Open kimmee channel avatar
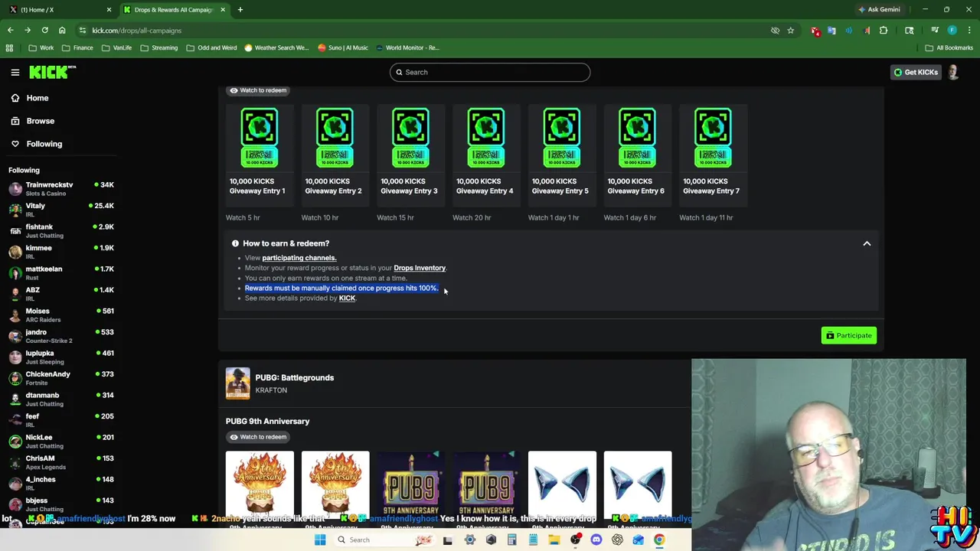The height and width of the screenshot is (551, 980). 15,252
